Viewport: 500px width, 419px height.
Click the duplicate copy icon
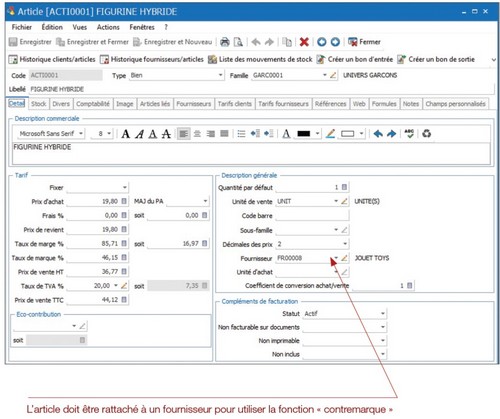click(x=287, y=42)
